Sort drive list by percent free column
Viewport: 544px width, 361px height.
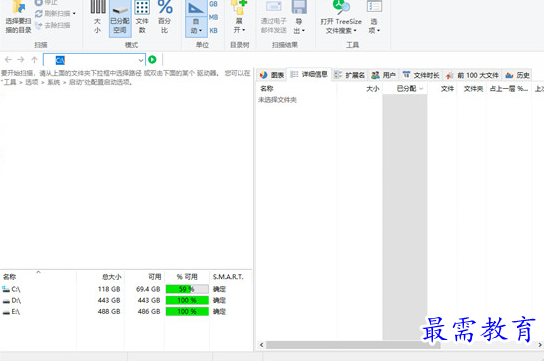(x=187, y=277)
